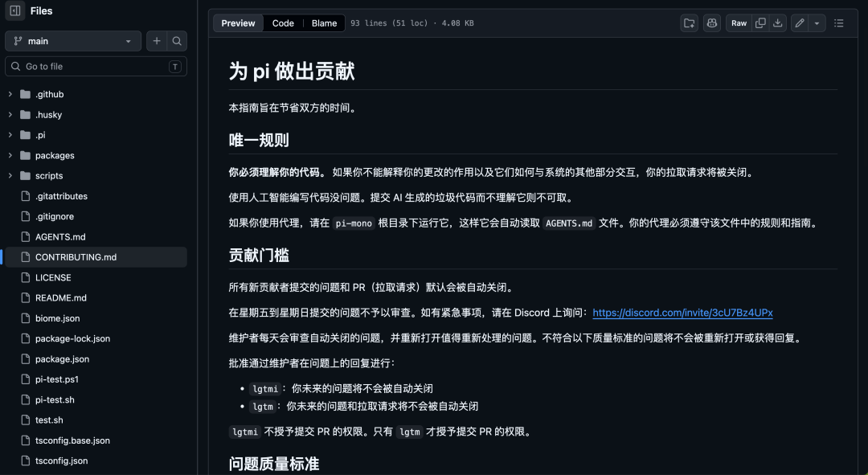Viewport: 868px width, 475px height.
Task: Click the folder icon with sparkle
Action: pyautogui.click(x=689, y=23)
